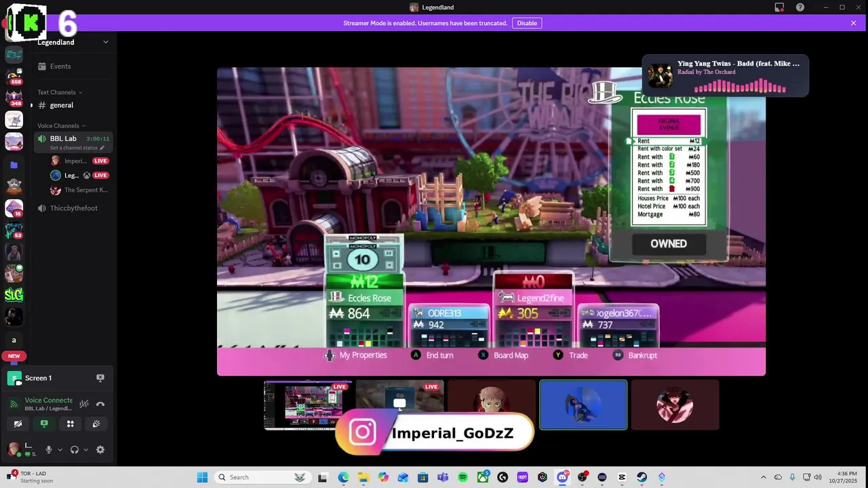Collapse the Voice Channels category
This screenshot has width=868, height=488.
[x=61, y=125]
